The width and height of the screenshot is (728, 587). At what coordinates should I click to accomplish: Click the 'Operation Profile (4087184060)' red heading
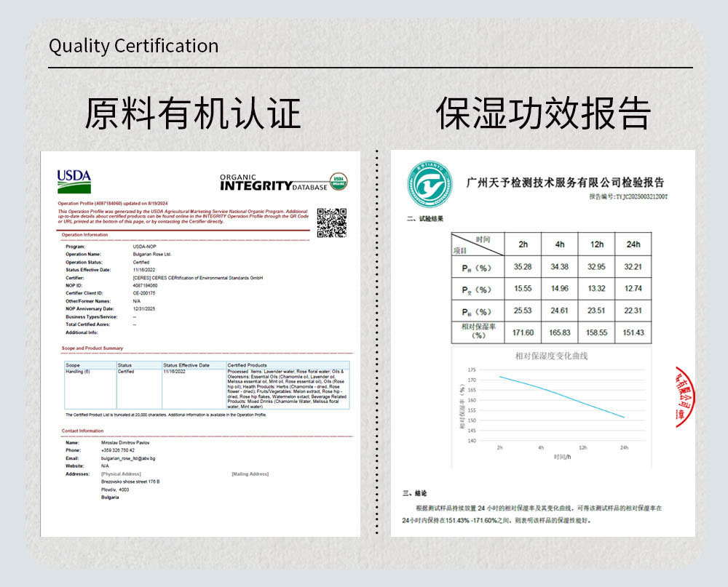pyautogui.click(x=113, y=203)
